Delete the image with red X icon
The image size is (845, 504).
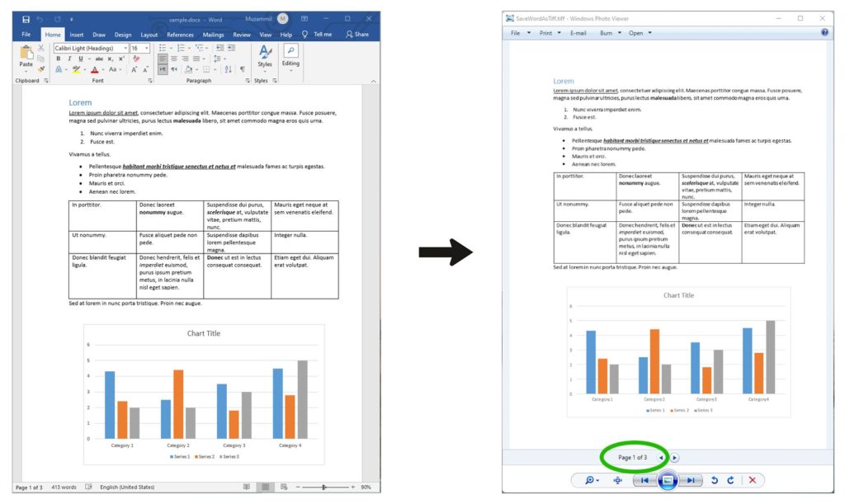coord(753,480)
